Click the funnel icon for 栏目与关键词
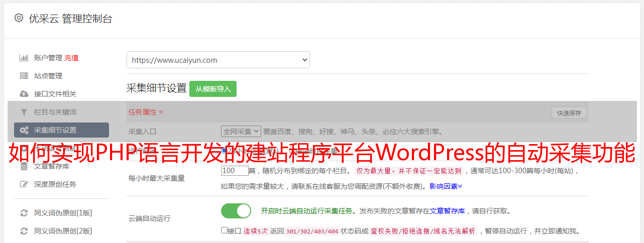 click(24, 112)
